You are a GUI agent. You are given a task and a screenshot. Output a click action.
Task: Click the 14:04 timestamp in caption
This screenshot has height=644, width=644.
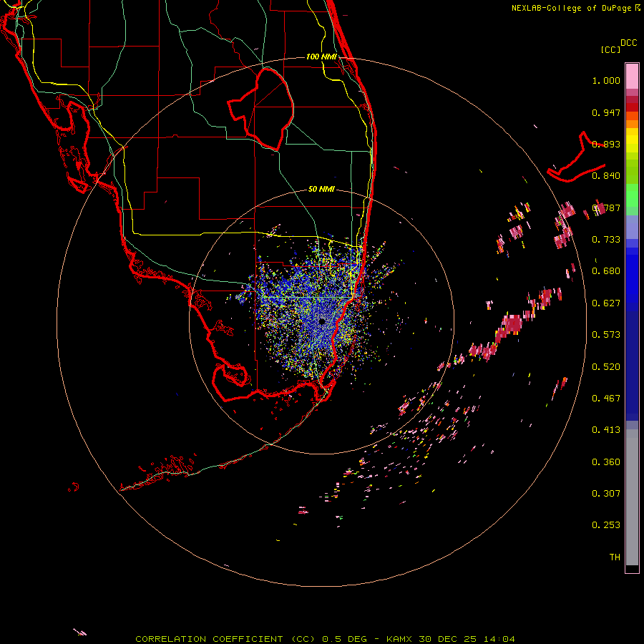(x=499, y=639)
